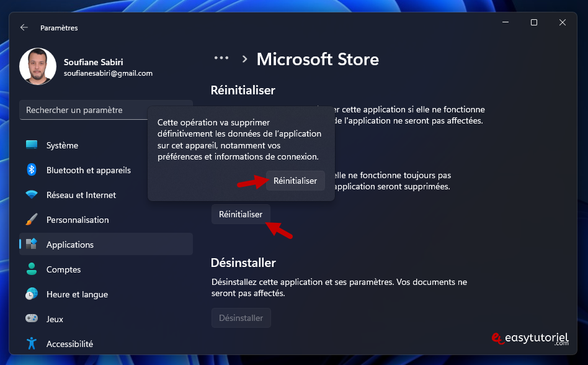Click the Heure et langue globe icon
Viewport: 588px width, 365px height.
coord(32,294)
